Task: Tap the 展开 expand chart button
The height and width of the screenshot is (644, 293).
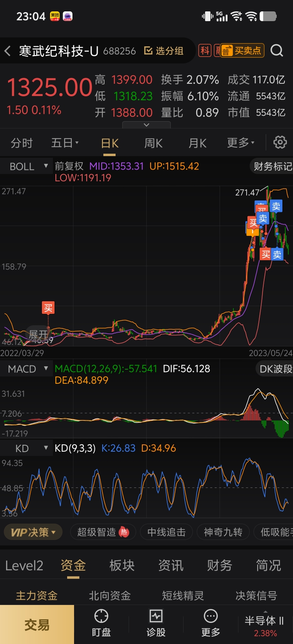Action: click(x=39, y=334)
